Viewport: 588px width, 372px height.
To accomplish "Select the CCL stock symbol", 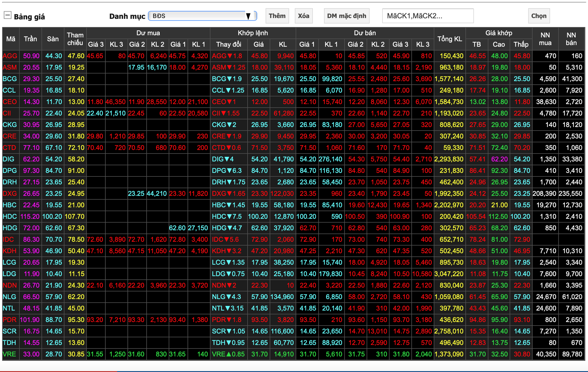I will (9, 90).
